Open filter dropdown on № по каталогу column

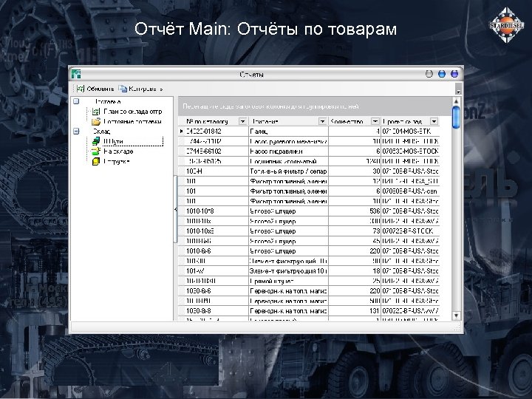[242, 121]
